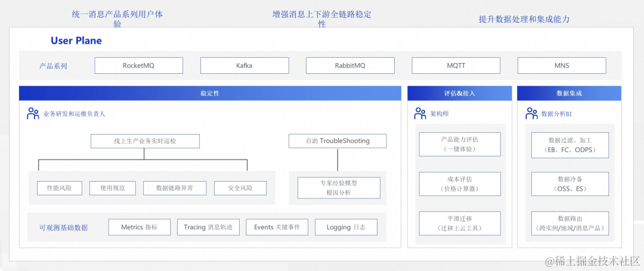Select the MNS product box
This screenshot has height=271, width=644.
(x=562, y=65)
